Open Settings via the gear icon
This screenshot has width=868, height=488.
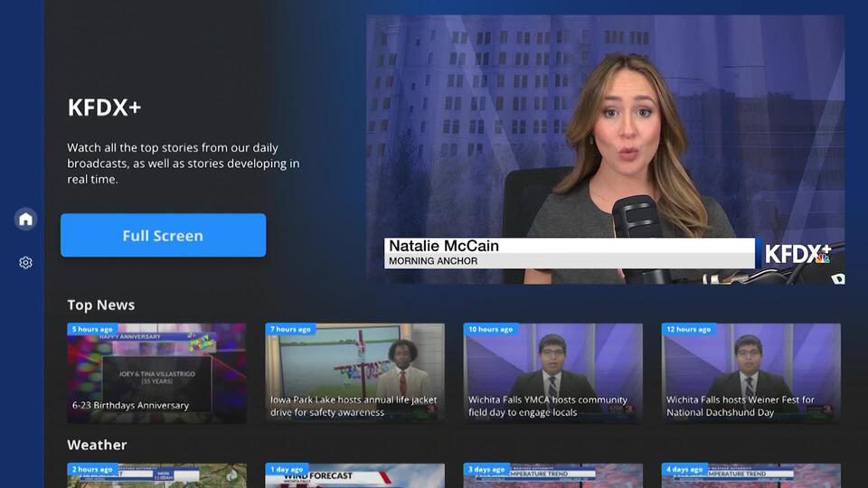click(25, 263)
